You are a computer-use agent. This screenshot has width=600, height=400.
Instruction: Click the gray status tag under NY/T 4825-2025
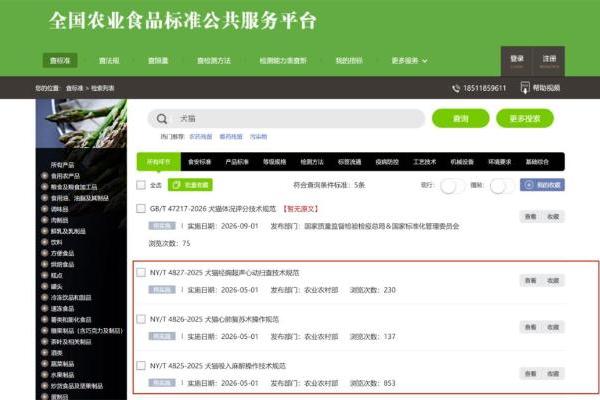(162, 383)
